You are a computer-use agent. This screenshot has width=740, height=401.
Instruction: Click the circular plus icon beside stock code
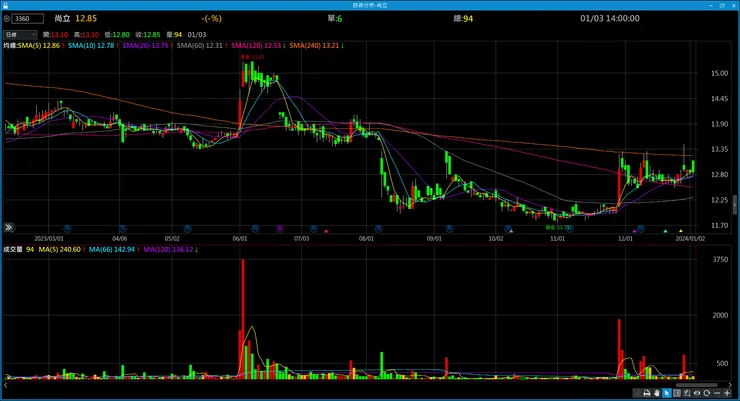click(7, 18)
